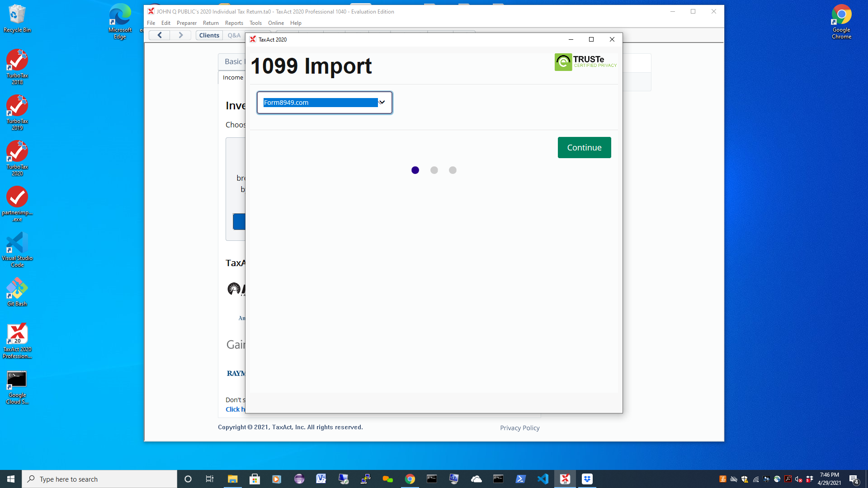Open the Help menu

pyautogui.click(x=296, y=23)
